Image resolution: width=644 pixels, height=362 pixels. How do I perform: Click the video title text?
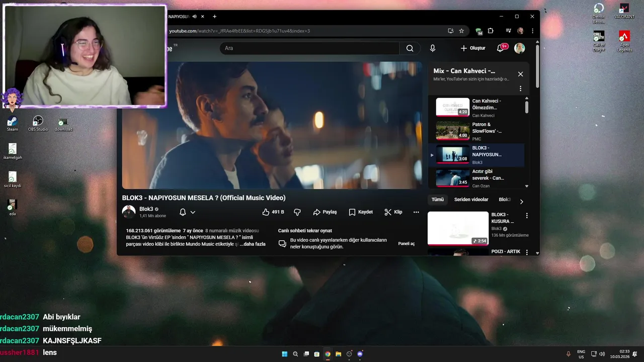(204, 198)
